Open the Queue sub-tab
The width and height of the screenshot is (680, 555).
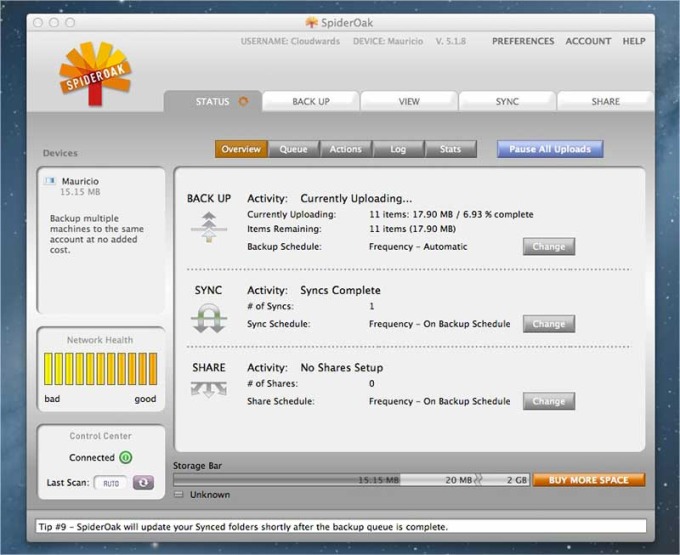[x=294, y=149]
